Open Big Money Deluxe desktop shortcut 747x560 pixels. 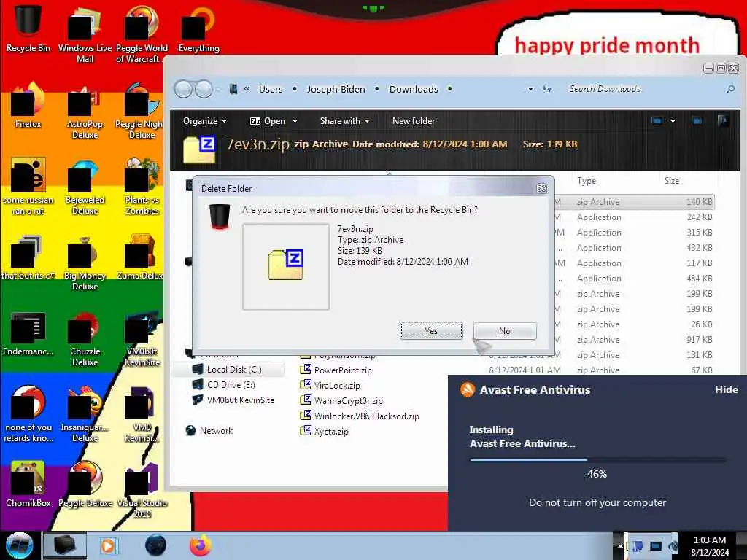coord(85,262)
